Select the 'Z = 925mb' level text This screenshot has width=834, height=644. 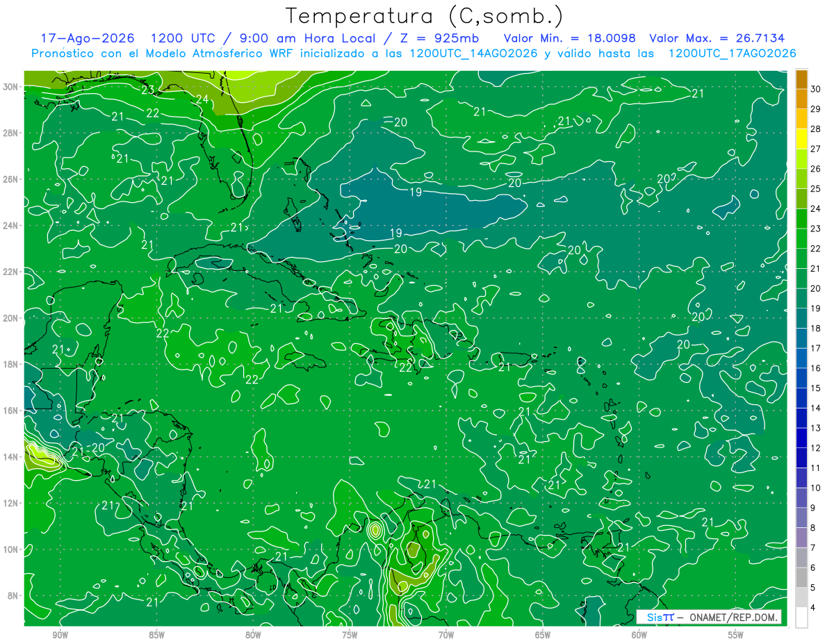(439, 38)
